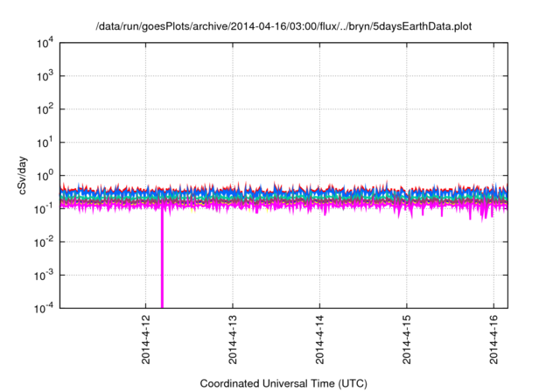Click the Coordinated Universal Time (UTC) label
The image size is (560, 392).
[283, 383]
